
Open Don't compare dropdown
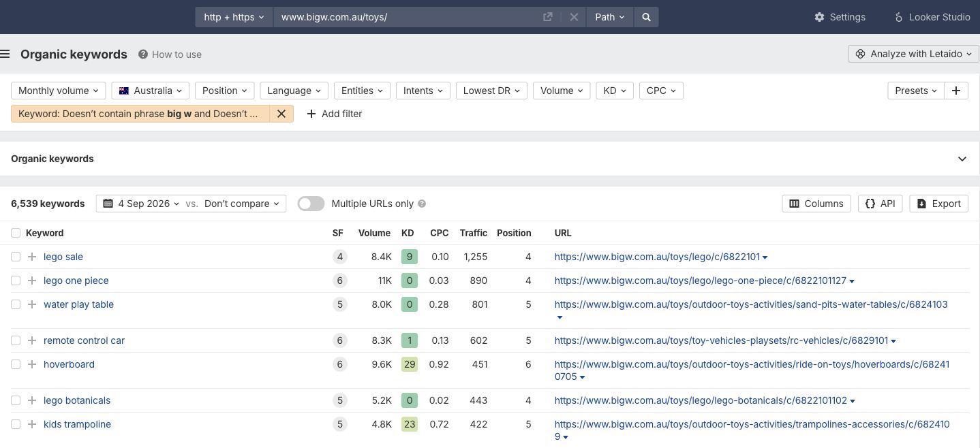click(x=242, y=204)
